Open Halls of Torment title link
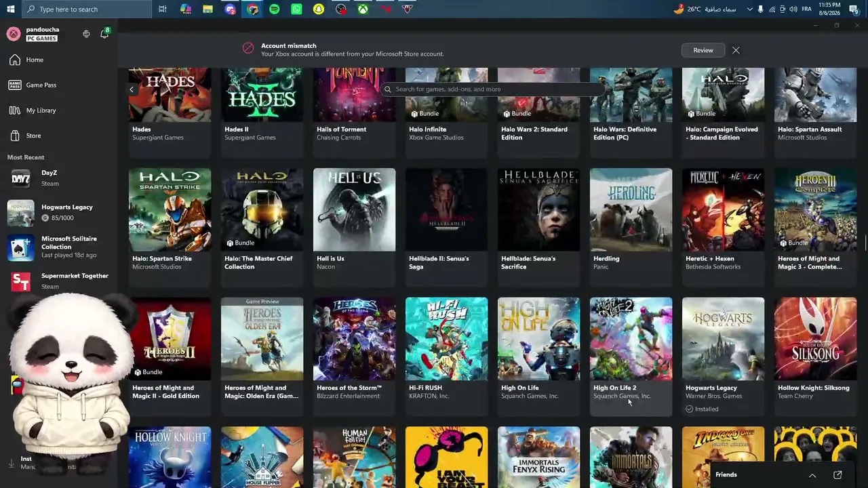 pos(341,129)
